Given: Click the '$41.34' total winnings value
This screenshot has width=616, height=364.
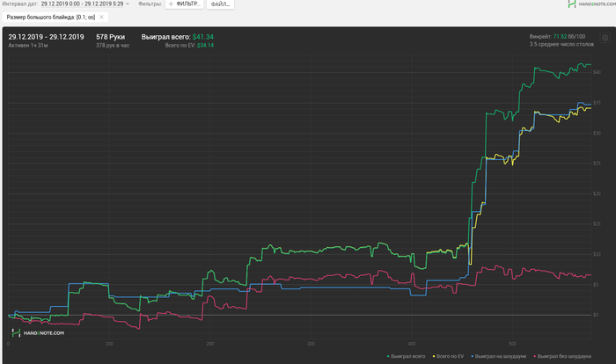Looking at the screenshot, I should 203,37.
